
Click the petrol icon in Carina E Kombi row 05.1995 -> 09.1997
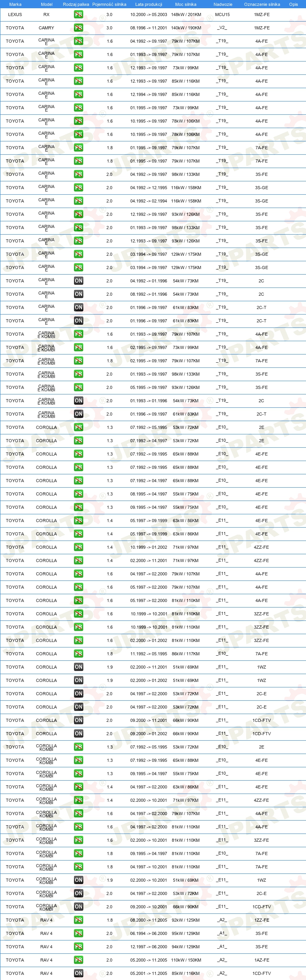(x=78, y=387)
